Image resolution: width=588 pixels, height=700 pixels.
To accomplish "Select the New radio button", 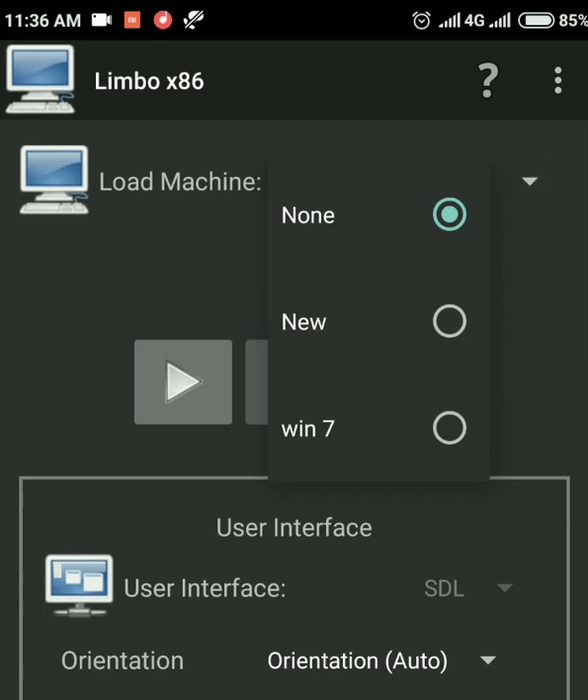I will [x=450, y=321].
